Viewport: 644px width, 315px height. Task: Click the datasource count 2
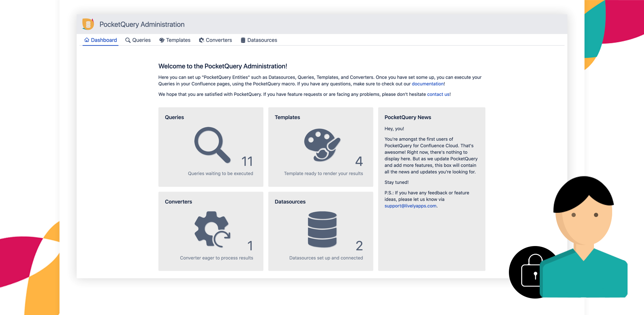tap(359, 246)
